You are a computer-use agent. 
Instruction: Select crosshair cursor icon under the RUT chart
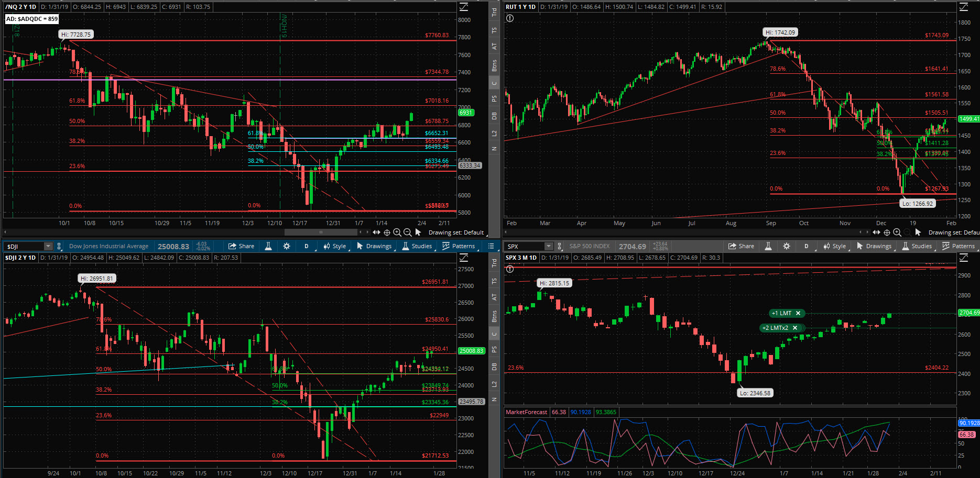[x=887, y=232]
